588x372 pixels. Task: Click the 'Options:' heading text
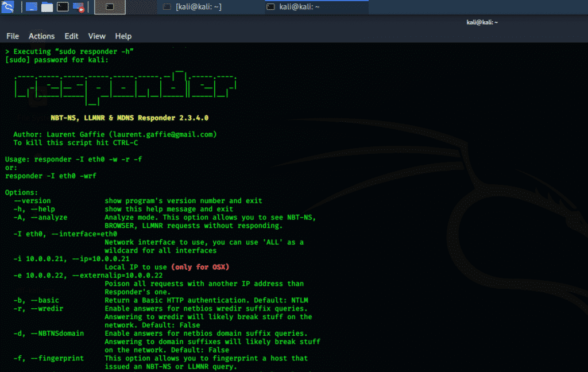click(x=21, y=192)
